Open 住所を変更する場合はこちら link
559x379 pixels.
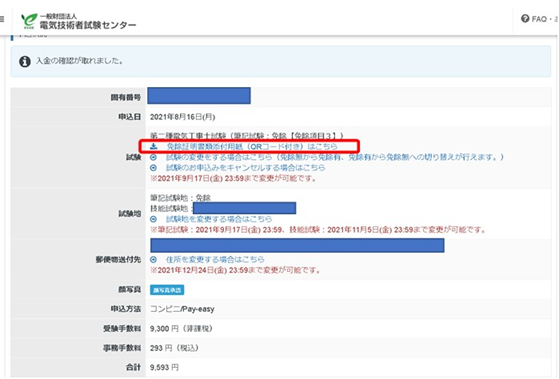(215, 259)
